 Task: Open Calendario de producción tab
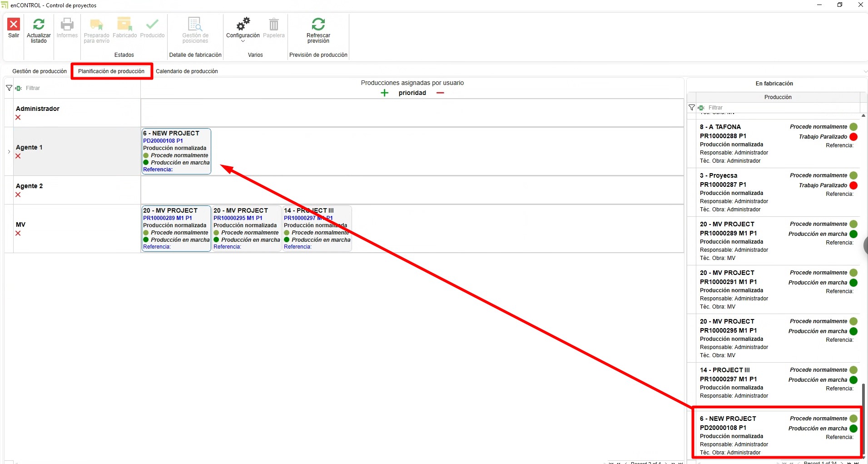(187, 71)
